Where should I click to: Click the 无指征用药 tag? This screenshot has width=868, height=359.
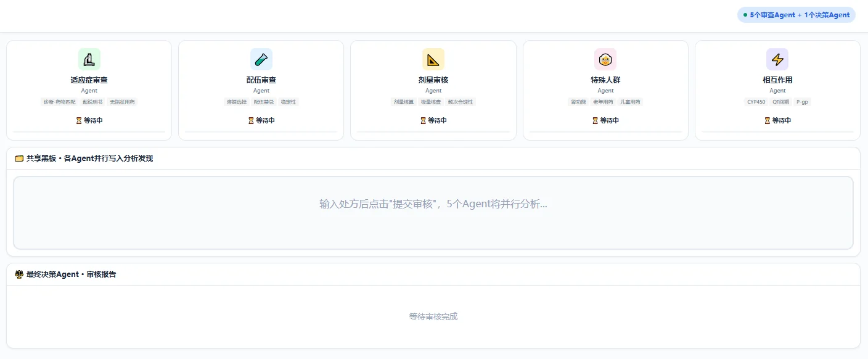(x=122, y=102)
